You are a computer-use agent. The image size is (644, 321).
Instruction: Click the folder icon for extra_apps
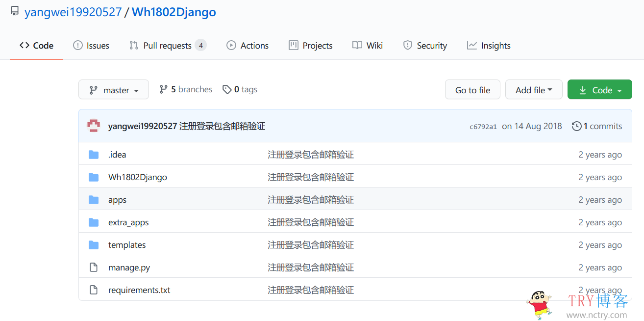coord(94,222)
